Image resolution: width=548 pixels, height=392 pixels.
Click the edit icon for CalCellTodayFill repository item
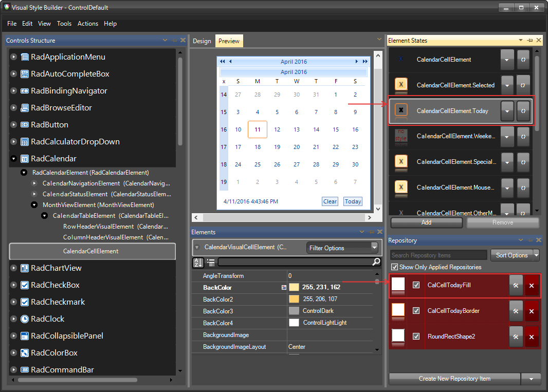pos(516,285)
